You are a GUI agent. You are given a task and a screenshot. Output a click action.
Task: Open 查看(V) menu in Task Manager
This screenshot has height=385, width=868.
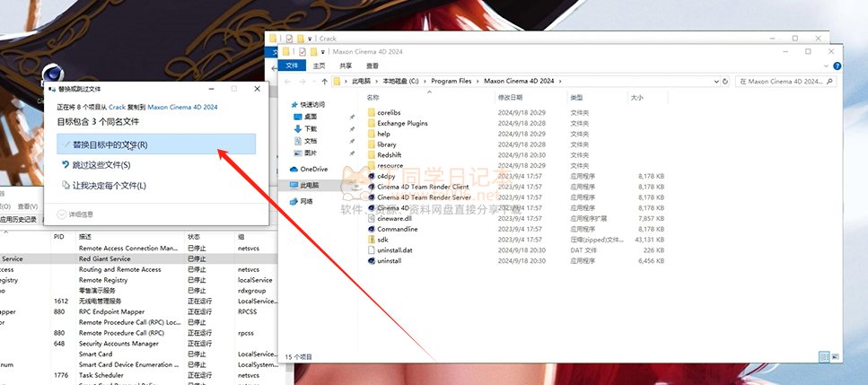(x=27, y=206)
